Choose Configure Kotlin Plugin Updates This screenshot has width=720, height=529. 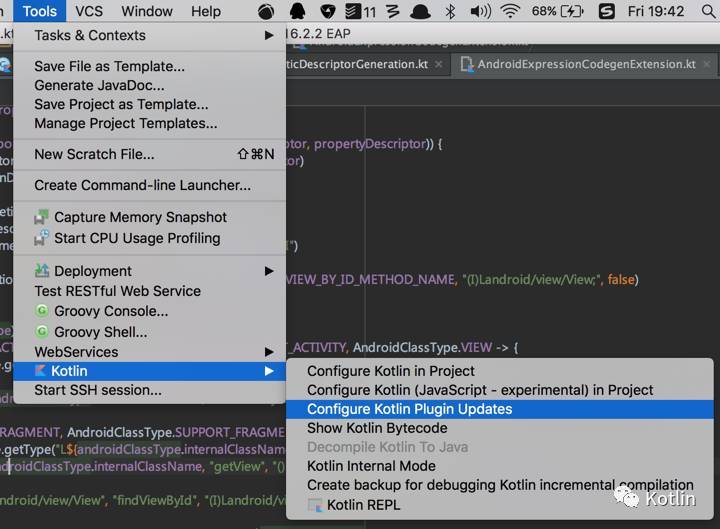(x=500, y=409)
